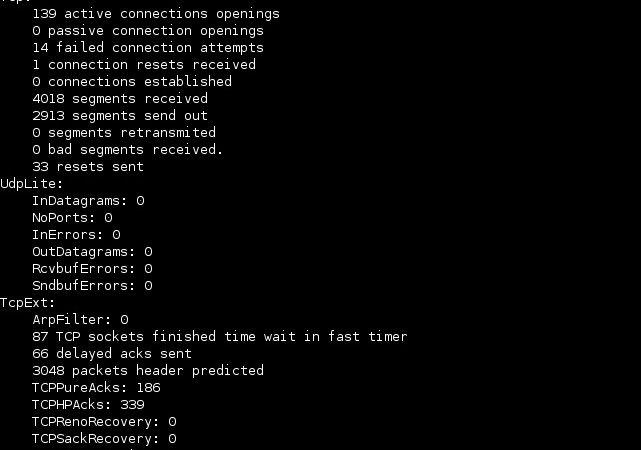
Task: Click the 'InDatagrams: 0' entry
Action: click(x=88, y=201)
